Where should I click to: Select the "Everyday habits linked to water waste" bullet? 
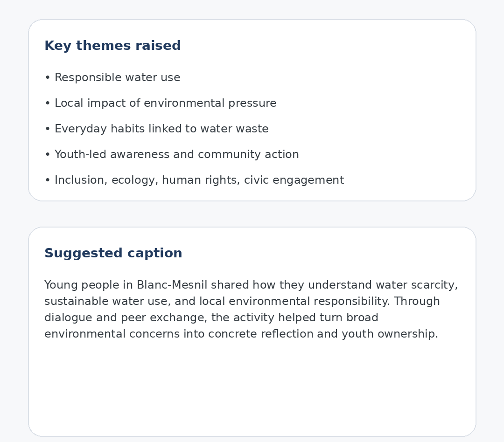[161, 129]
